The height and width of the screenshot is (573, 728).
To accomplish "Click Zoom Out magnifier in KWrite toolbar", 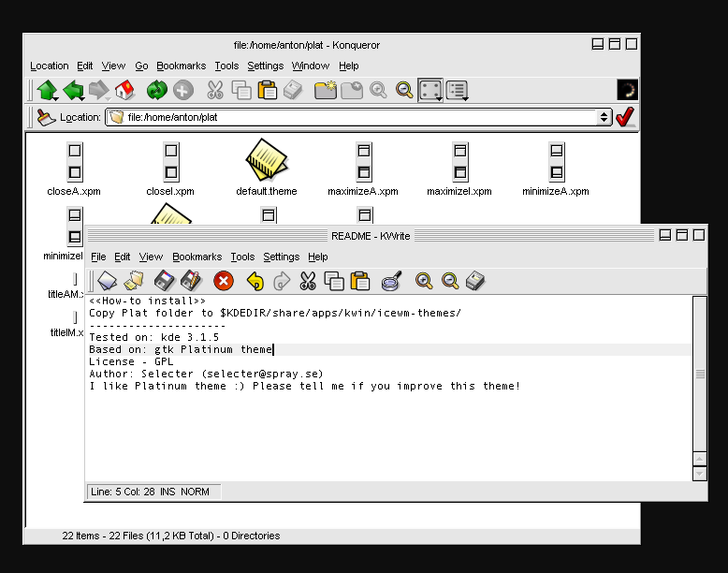I will tap(450, 281).
